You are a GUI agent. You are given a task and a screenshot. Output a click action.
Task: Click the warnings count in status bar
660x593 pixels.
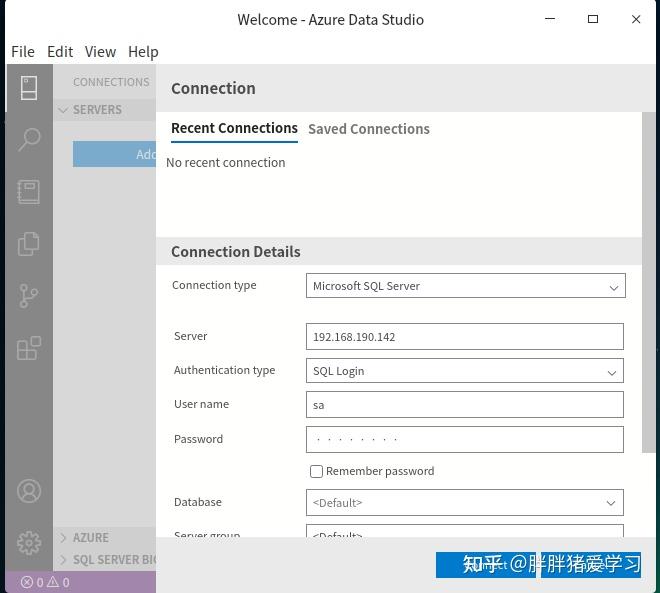coord(58,582)
